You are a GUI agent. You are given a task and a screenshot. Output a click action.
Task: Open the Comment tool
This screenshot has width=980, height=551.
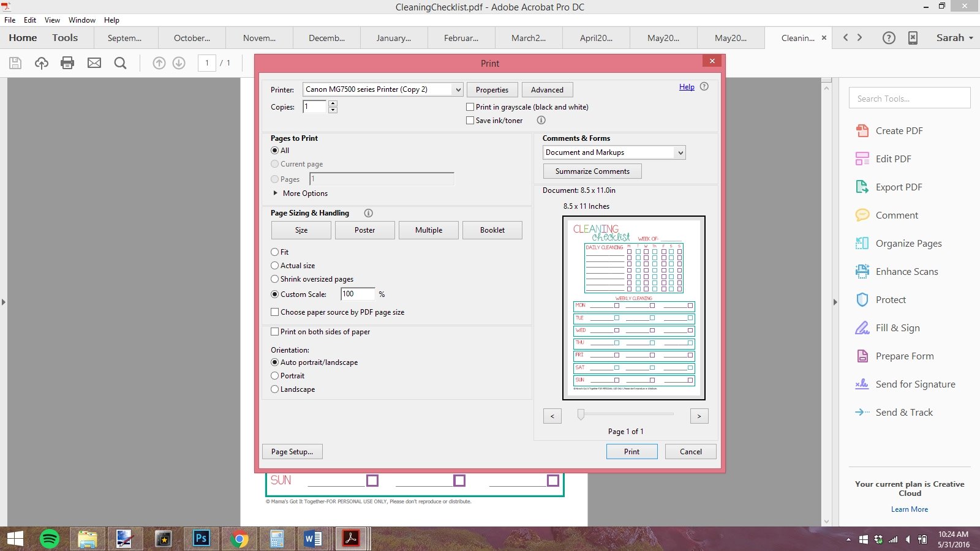[896, 215]
